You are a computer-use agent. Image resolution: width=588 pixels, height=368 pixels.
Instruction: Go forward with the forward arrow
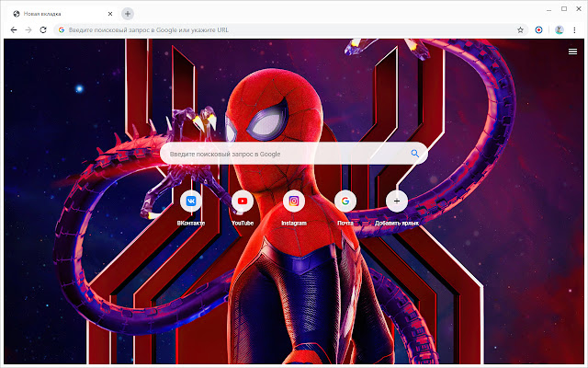click(28, 30)
